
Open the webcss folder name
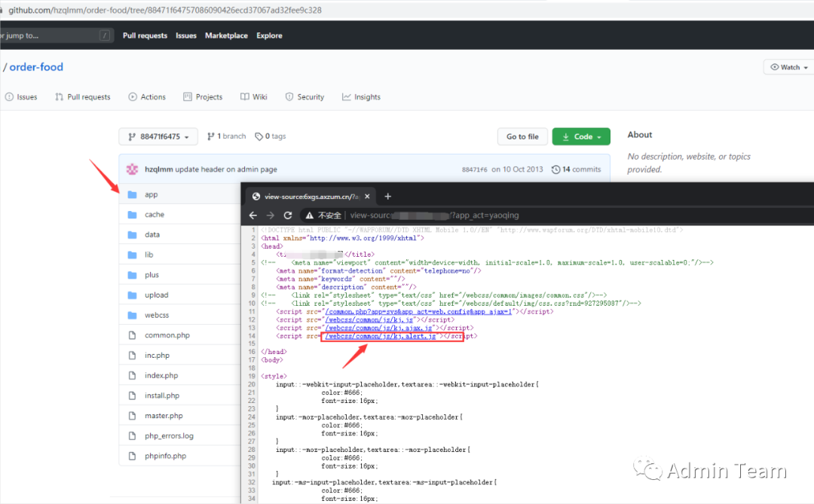pyautogui.click(x=157, y=315)
